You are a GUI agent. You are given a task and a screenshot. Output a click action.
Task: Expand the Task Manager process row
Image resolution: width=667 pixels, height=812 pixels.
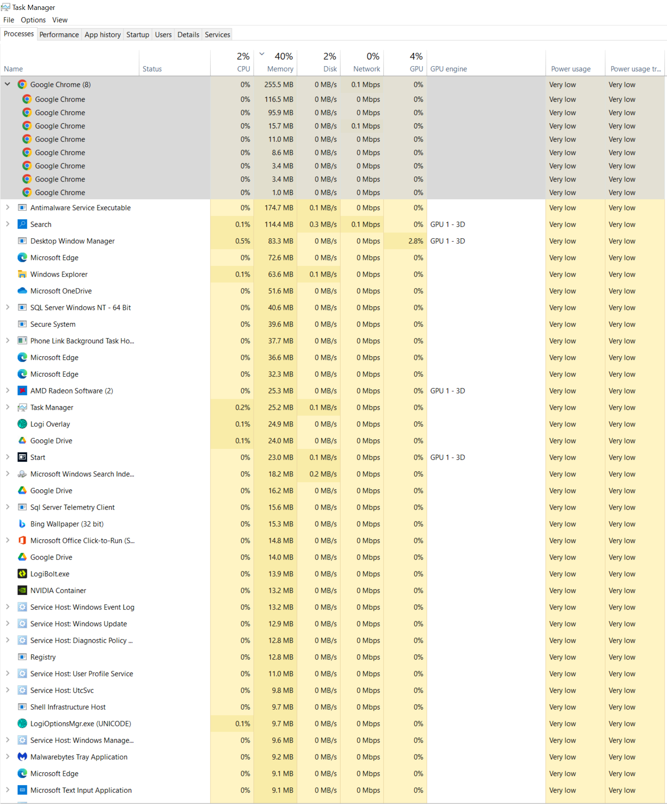pos(8,407)
